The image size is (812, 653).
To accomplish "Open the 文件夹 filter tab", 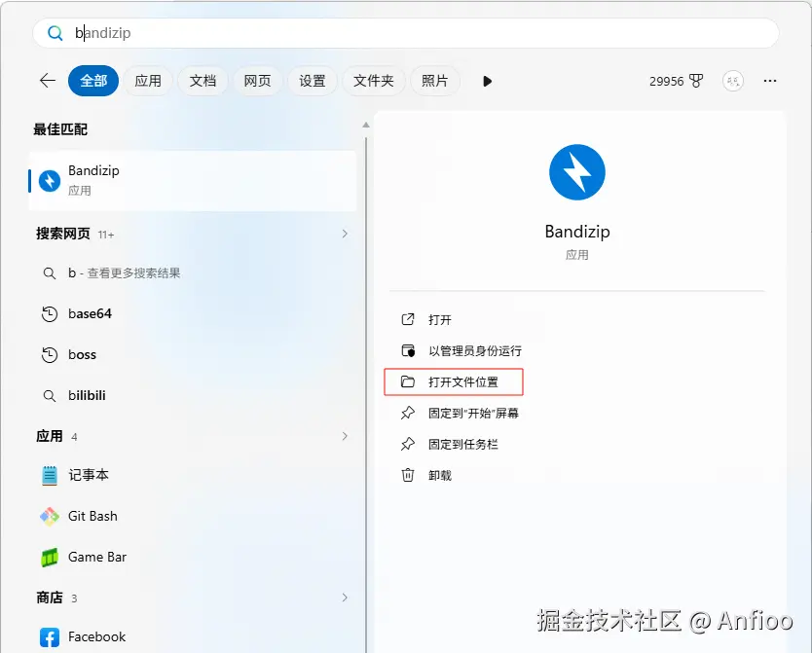I will (373, 81).
